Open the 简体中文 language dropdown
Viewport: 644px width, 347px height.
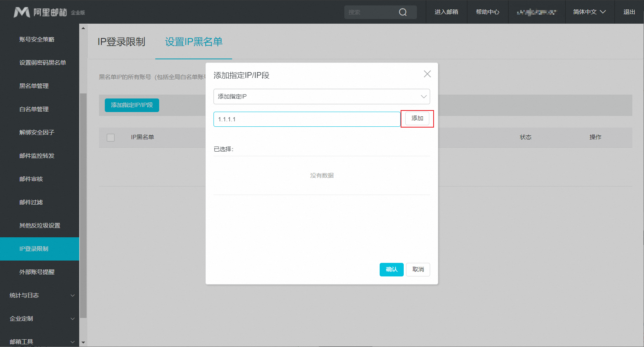589,12
